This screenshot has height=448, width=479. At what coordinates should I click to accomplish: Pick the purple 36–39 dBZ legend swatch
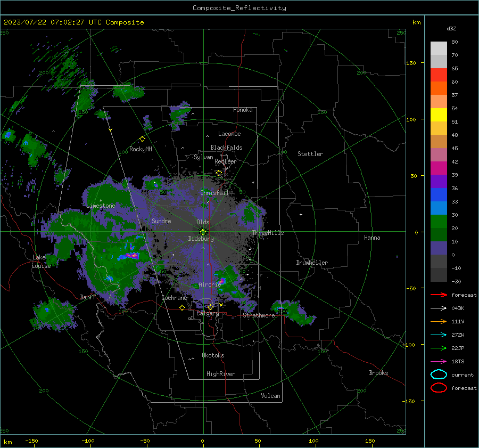(439, 182)
